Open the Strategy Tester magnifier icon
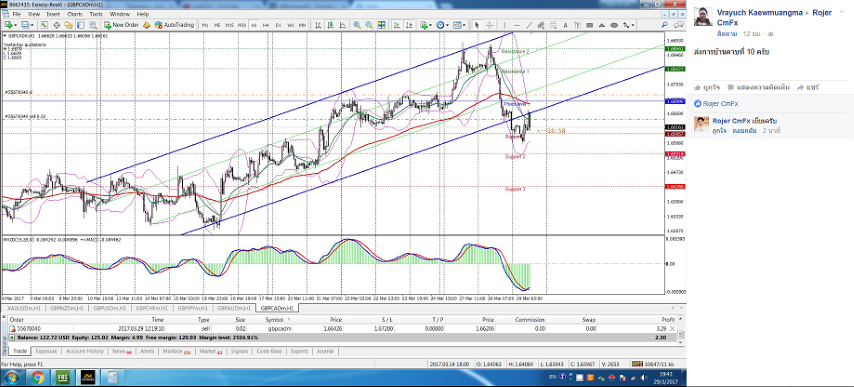The image size is (854, 387). [x=92, y=24]
